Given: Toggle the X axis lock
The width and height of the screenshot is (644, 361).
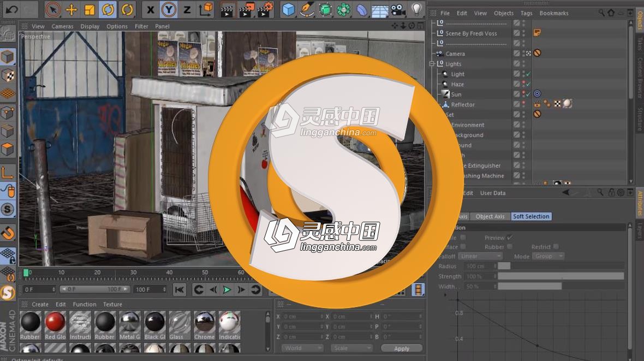Looking at the screenshot, I should click(x=150, y=9).
